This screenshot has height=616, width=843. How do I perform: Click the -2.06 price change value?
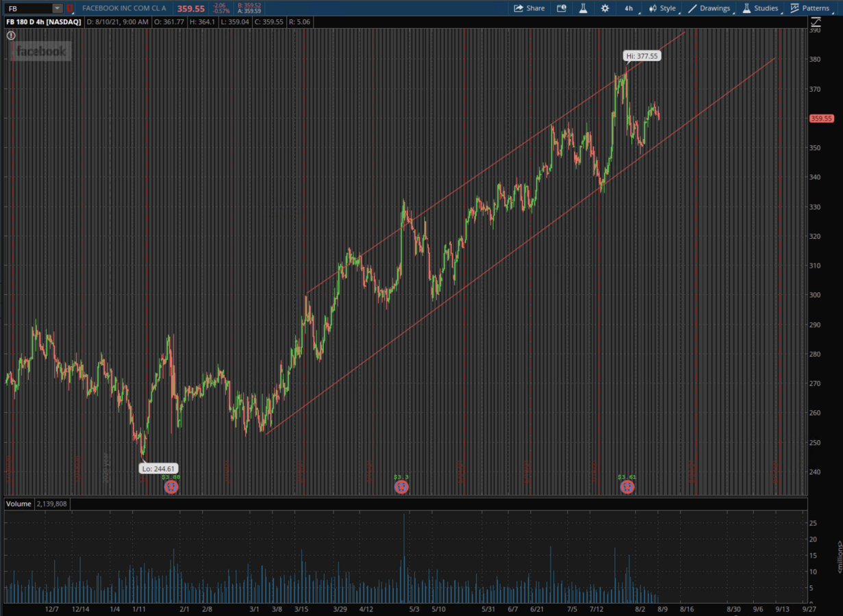pos(220,5)
